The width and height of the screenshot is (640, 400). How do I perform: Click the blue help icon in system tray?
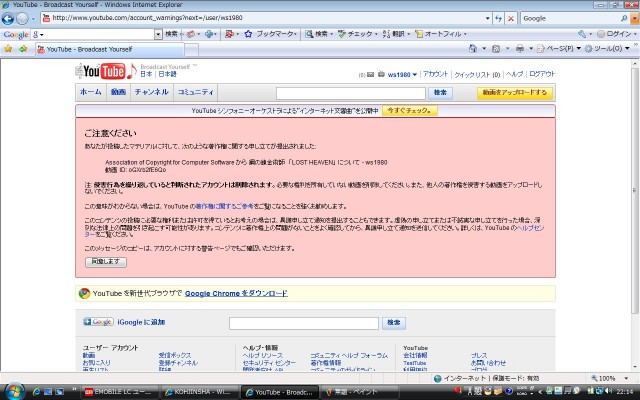click(x=509, y=391)
